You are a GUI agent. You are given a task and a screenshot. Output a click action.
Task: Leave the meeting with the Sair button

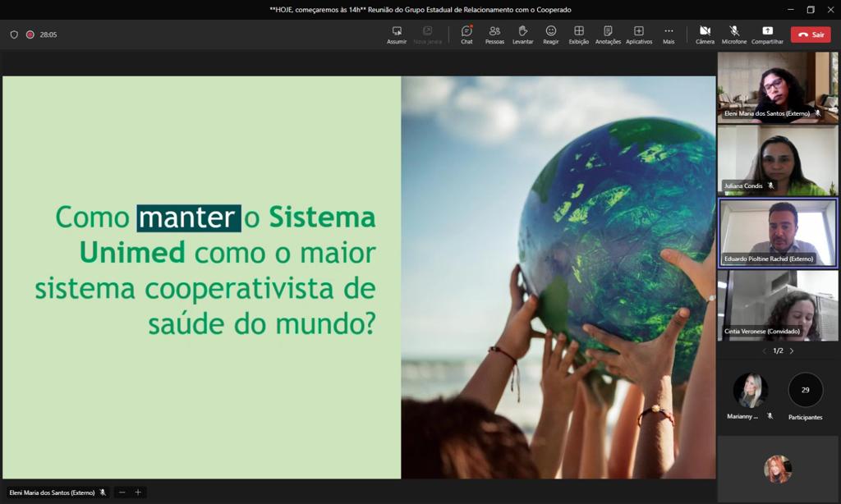[811, 34]
